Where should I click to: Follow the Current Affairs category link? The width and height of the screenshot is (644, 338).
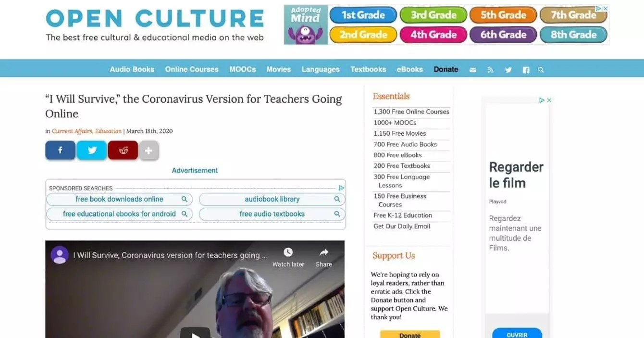tap(72, 131)
